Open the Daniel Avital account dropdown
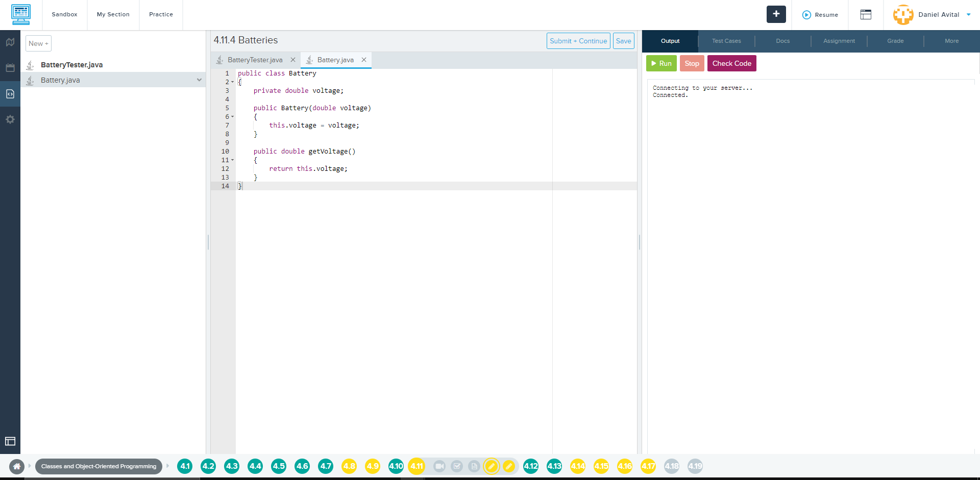This screenshot has height=480, width=980. pyautogui.click(x=968, y=15)
